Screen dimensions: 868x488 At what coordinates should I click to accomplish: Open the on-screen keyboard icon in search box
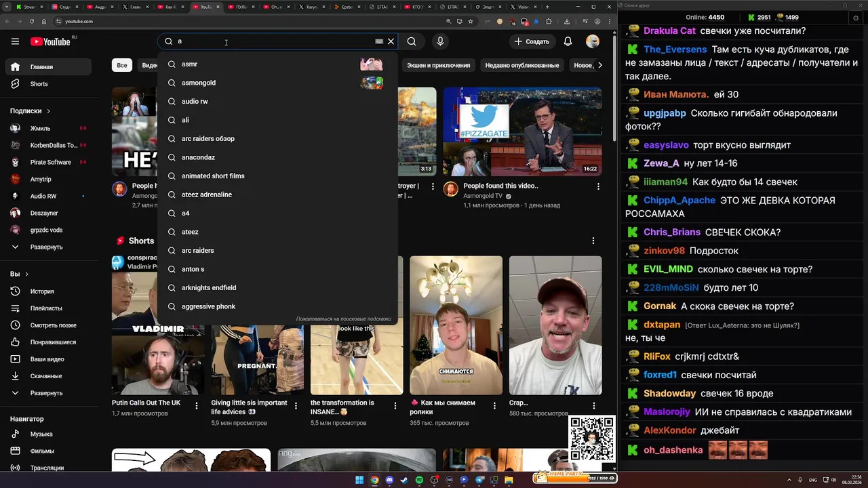tap(379, 41)
